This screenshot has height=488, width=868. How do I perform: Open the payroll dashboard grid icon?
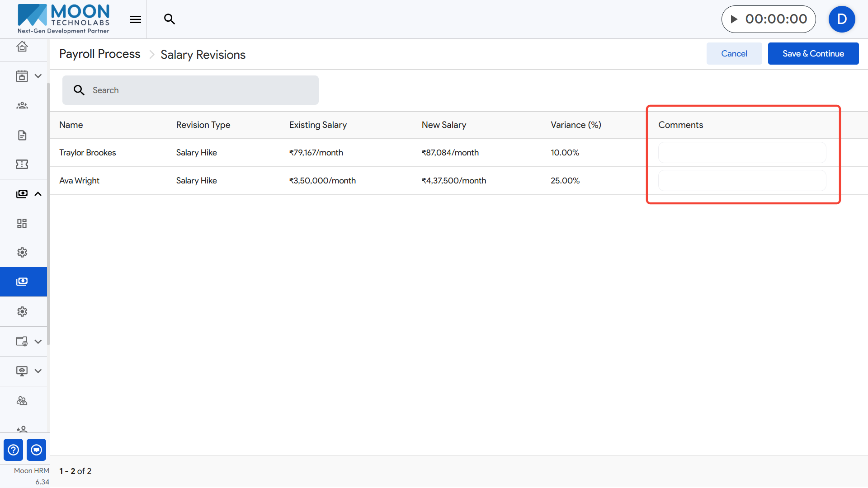22,223
